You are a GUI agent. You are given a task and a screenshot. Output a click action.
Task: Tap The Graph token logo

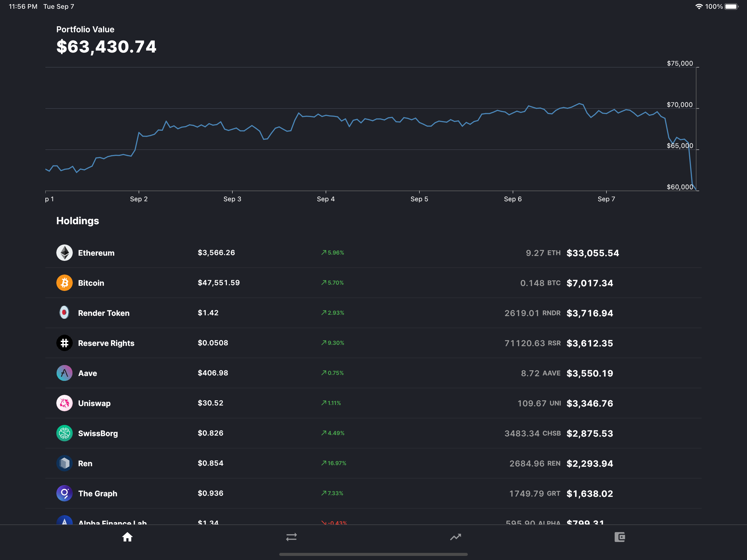[x=64, y=493]
